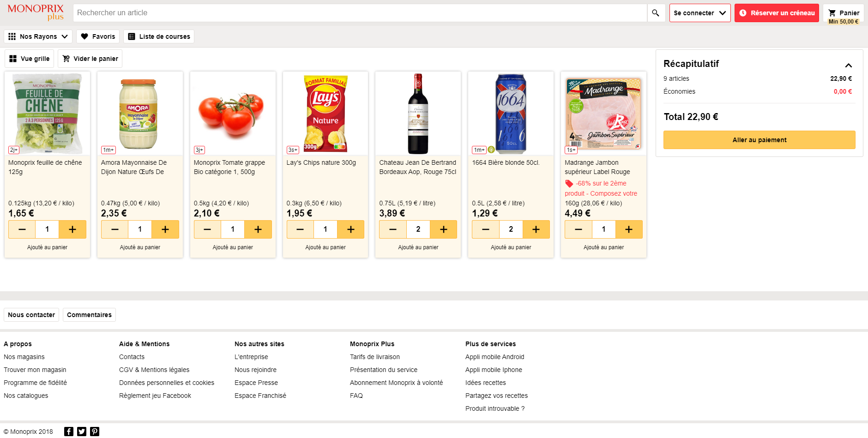Open the Facebook page icon
Viewport: 868px width, 438px height.
click(x=69, y=432)
